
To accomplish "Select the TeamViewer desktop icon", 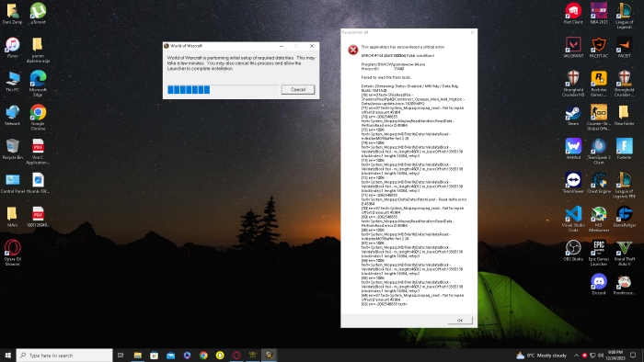I will [573, 183].
